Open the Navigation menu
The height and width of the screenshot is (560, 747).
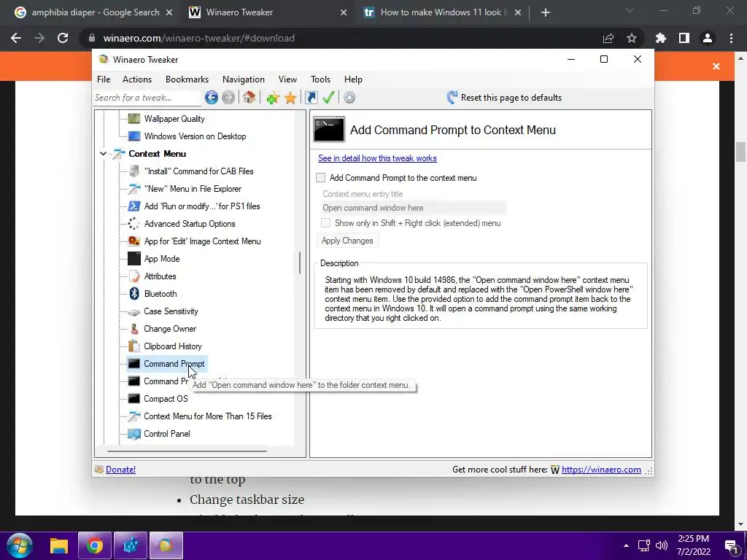(x=244, y=79)
